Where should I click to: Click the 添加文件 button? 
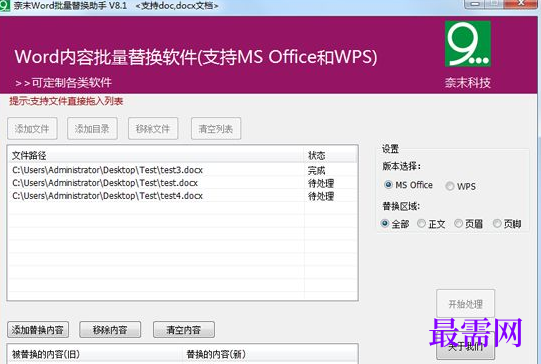pos(32,128)
